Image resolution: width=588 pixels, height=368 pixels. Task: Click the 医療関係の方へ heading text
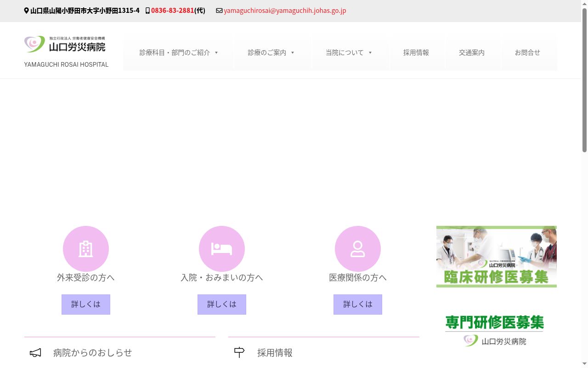[x=358, y=277]
